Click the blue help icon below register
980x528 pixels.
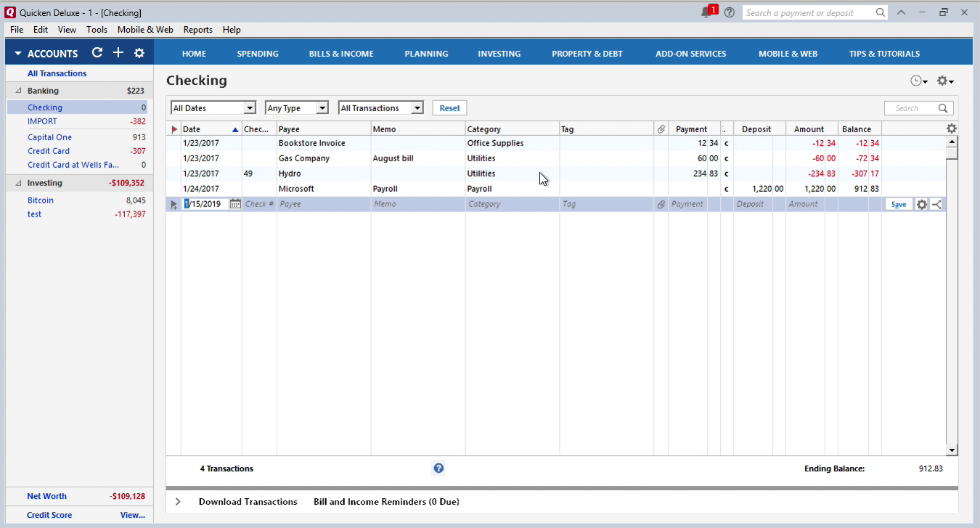point(438,468)
